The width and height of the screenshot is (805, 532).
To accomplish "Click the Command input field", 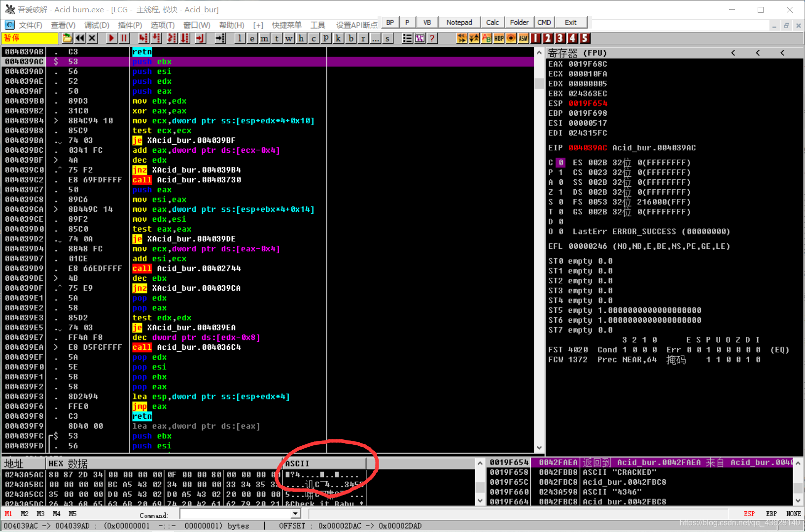I will point(235,514).
